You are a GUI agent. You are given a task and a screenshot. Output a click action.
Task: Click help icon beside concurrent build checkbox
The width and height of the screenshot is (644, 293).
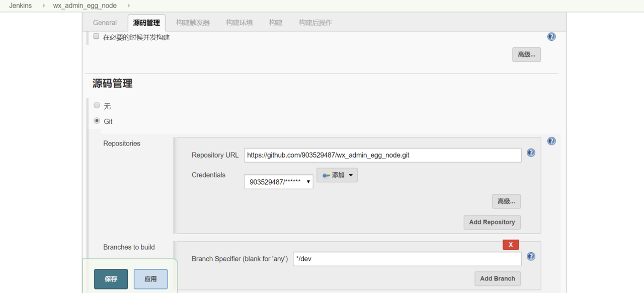551,37
